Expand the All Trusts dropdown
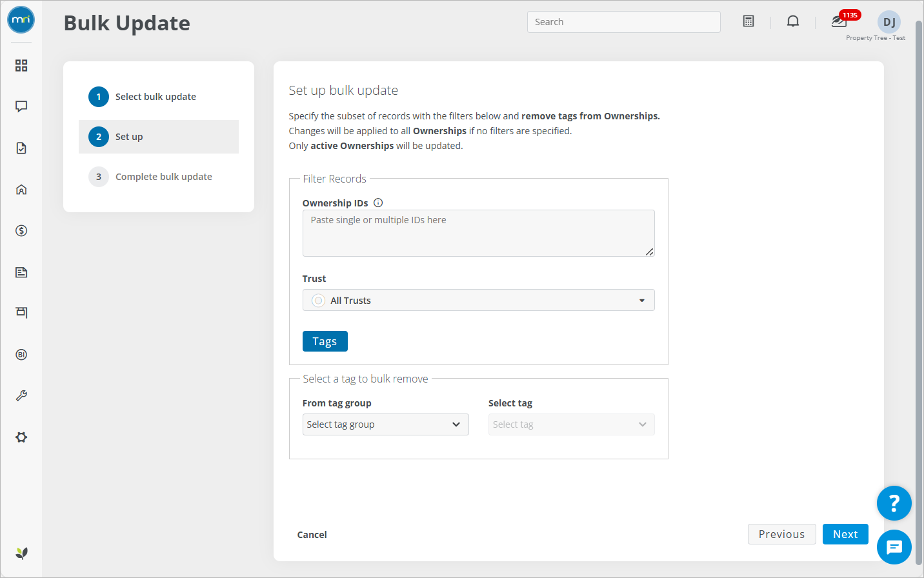Screen dimensions: 924x578 coord(479,300)
